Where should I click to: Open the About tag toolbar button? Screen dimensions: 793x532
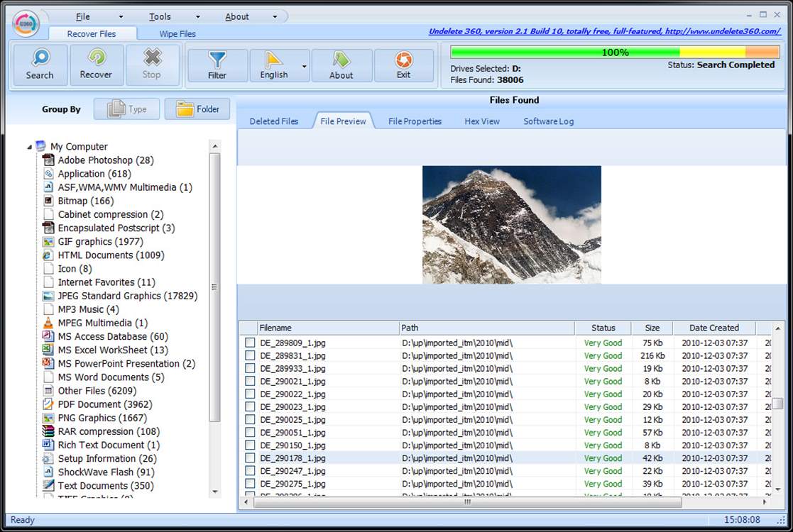point(341,65)
